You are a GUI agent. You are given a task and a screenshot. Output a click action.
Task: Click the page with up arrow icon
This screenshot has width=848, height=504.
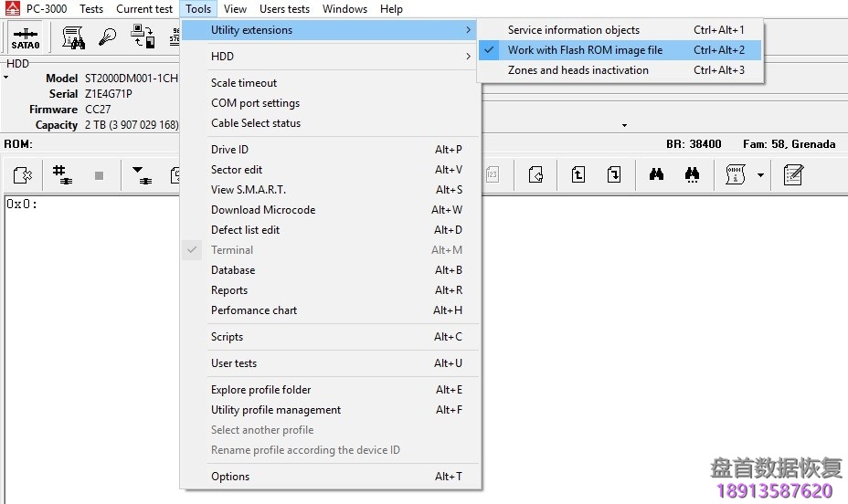click(578, 174)
